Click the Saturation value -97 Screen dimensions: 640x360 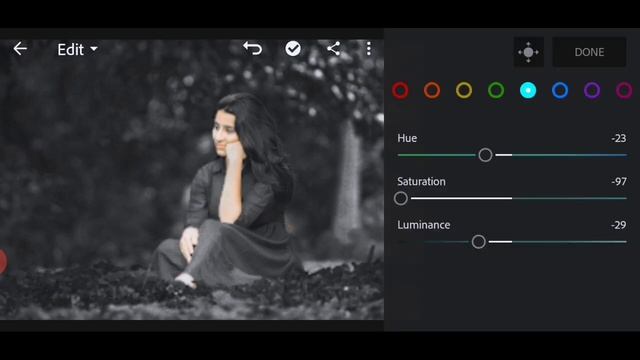point(619,182)
